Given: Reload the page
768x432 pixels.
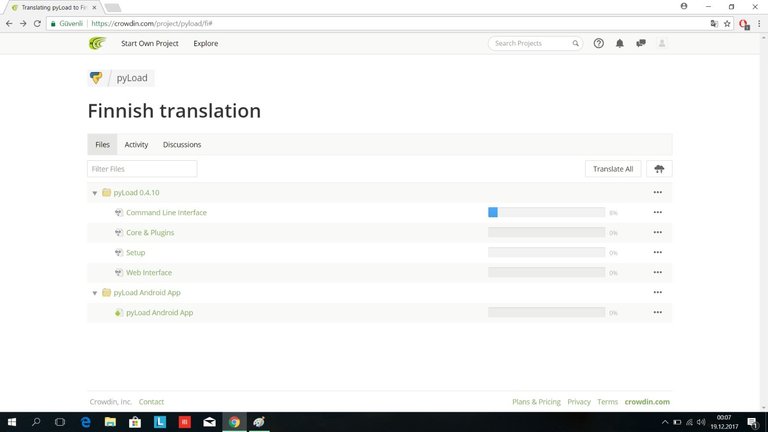Looking at the screenshot, I should pyautogui.click(x=37, y=24).
